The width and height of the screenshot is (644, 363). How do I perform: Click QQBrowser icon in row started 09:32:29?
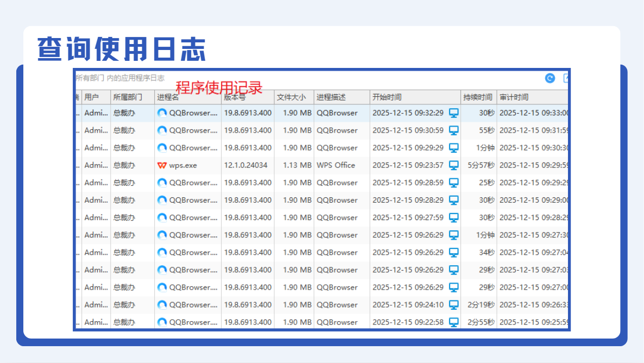[x=162, y=113]
